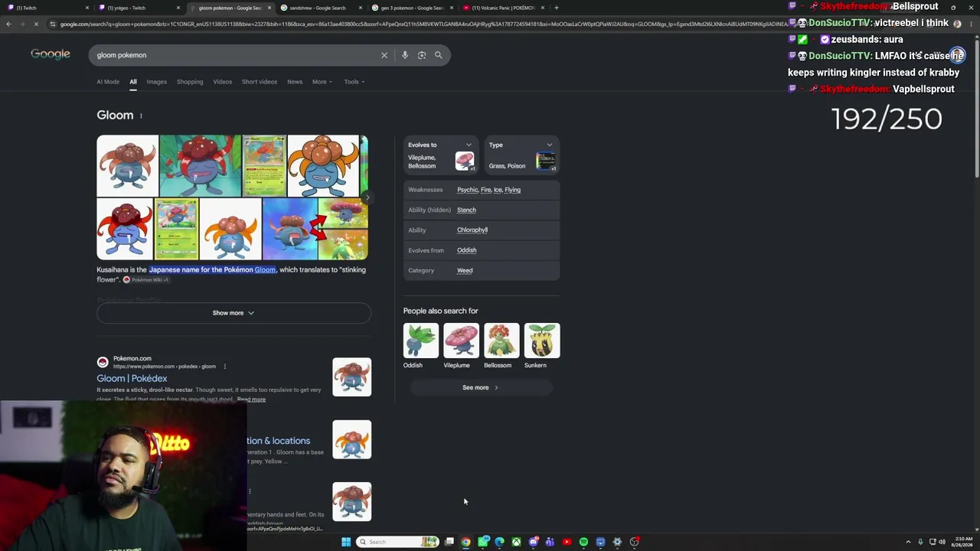Clear the search box with the X icon
Screen dimensions: 980x551
point(384,55)
